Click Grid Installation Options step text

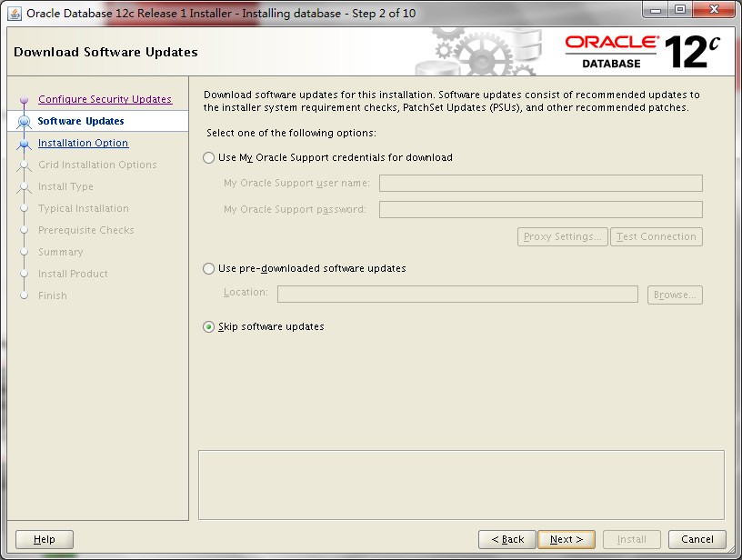(x=97, y=165)
